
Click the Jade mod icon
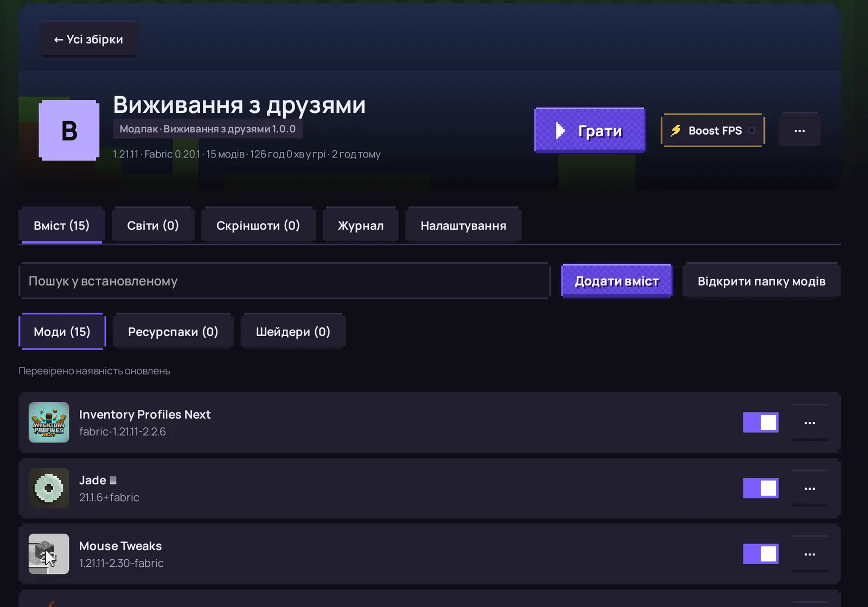coord(49,488)
